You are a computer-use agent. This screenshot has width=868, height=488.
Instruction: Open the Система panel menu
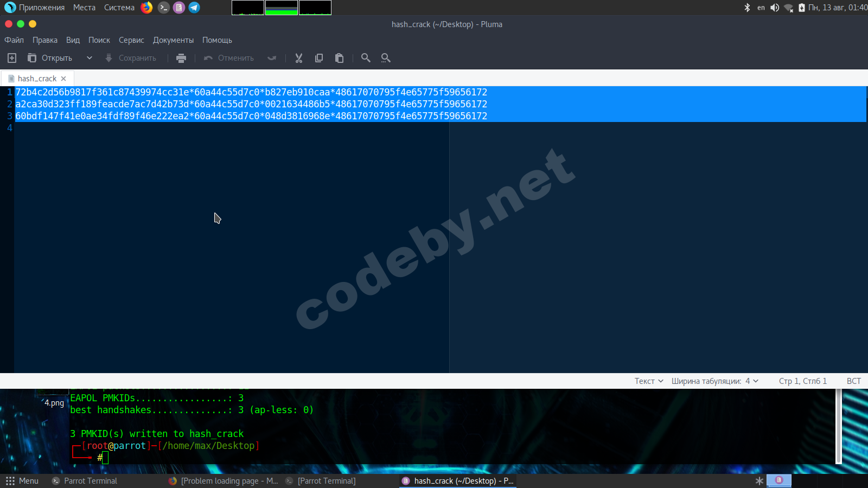click(x=119, y=8)
